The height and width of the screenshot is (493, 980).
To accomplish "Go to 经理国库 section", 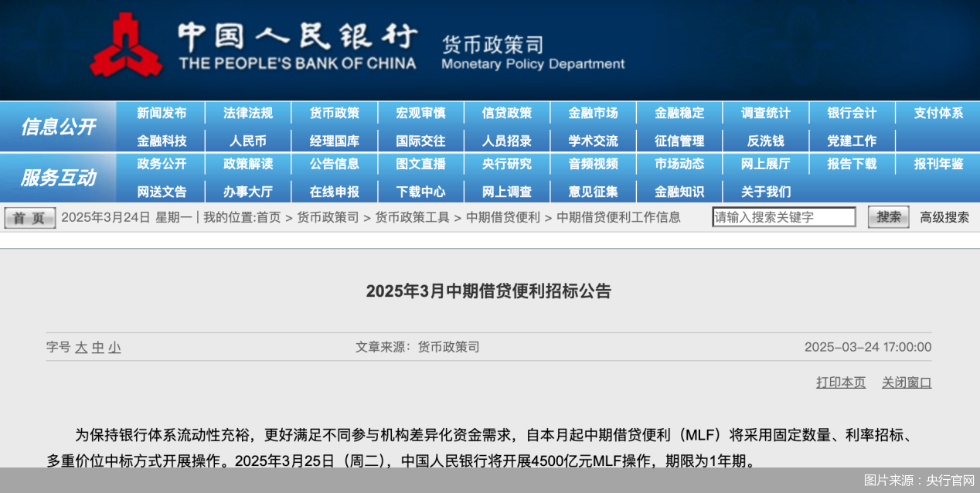I will pos(335,141).
